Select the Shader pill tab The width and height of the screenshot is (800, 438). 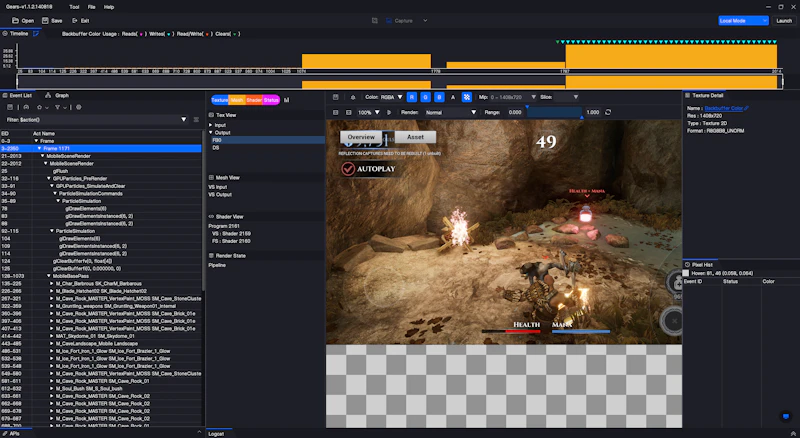point(254,100)
